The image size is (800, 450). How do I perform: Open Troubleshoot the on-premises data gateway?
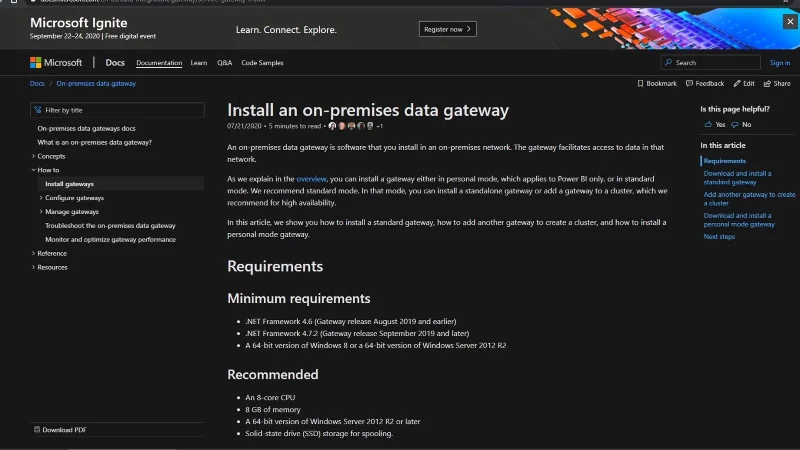pyautogui.click(x=110, y=226)
